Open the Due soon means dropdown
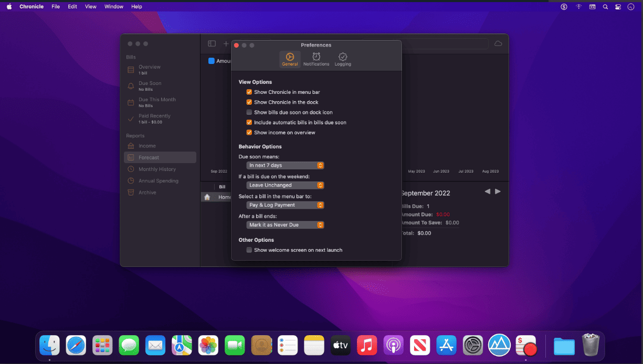The image size is (643, 364). click(x=285, y=165)
